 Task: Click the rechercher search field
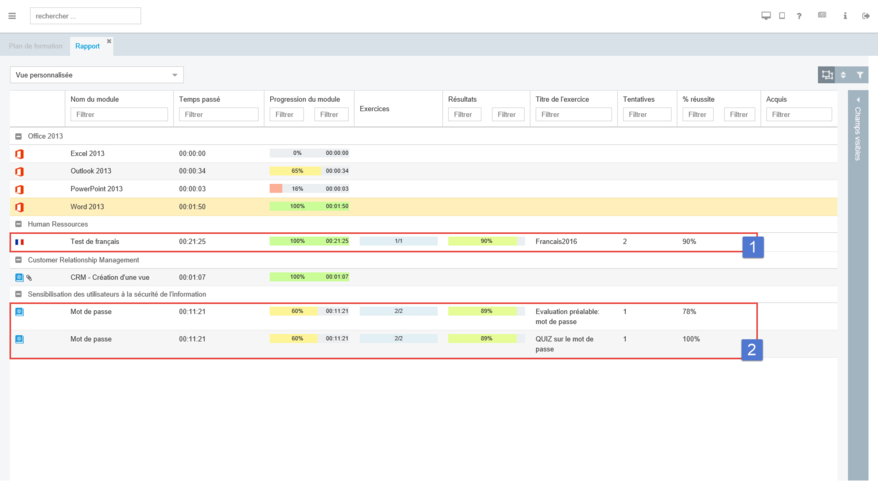pos(85,16)
